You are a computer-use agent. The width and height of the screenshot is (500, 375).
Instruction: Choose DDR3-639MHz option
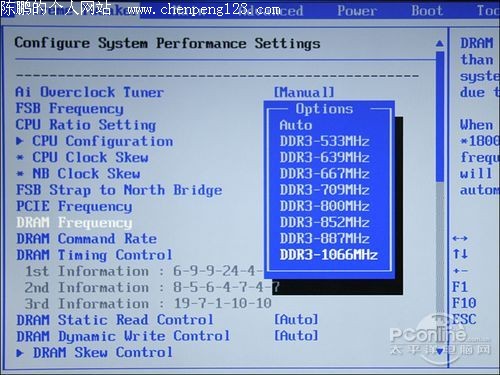click(324, 158)
